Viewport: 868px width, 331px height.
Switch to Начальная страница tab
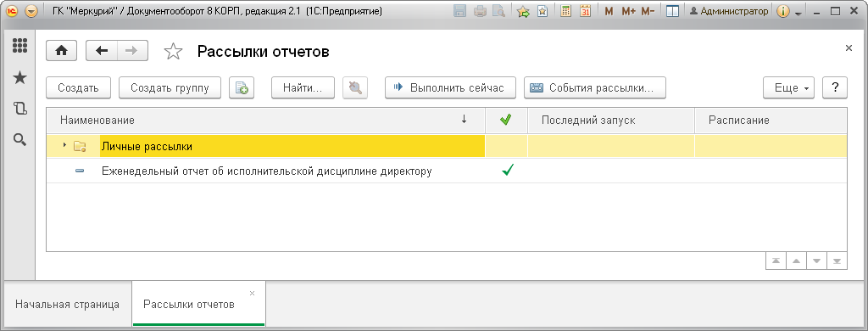click(x=67, y=305)
